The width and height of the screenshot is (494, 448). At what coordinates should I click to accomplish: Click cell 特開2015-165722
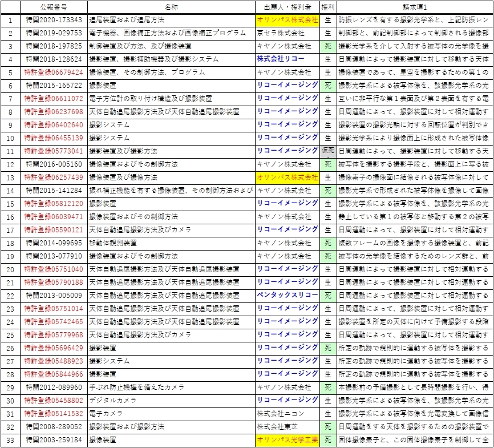point(54,86)
